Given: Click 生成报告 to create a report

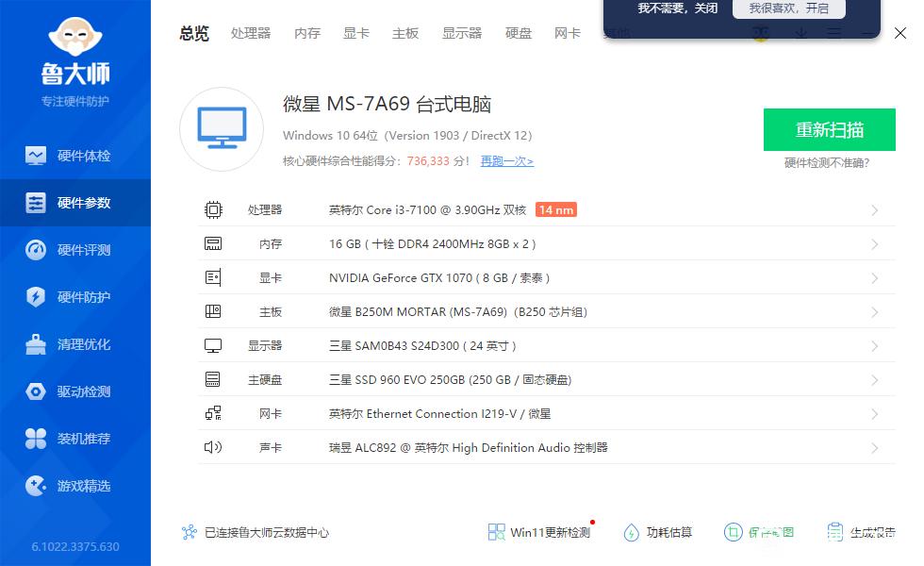Looking at the screenshot, I should click(861, 532).
